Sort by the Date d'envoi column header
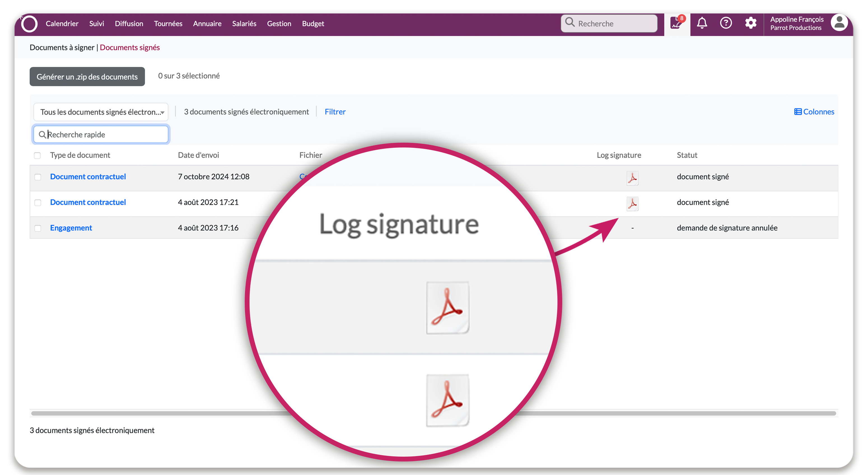This screenshot has height=475, width=868. click(x=199, y=155)
